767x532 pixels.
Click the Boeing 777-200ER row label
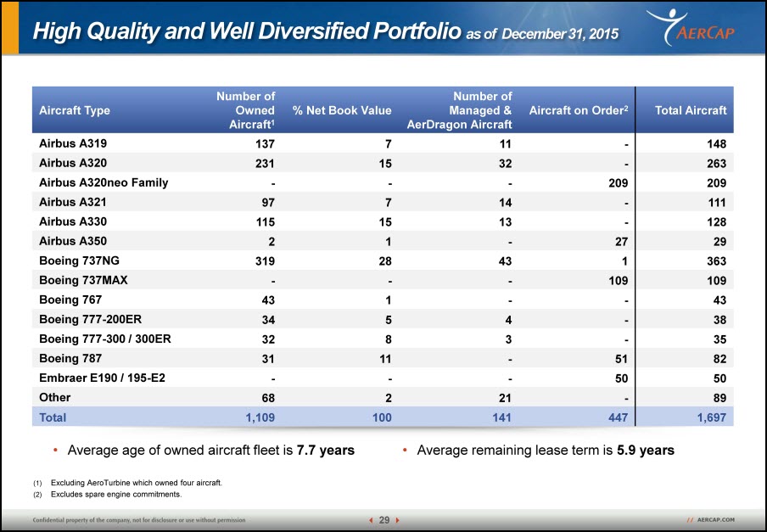point(91,319)
